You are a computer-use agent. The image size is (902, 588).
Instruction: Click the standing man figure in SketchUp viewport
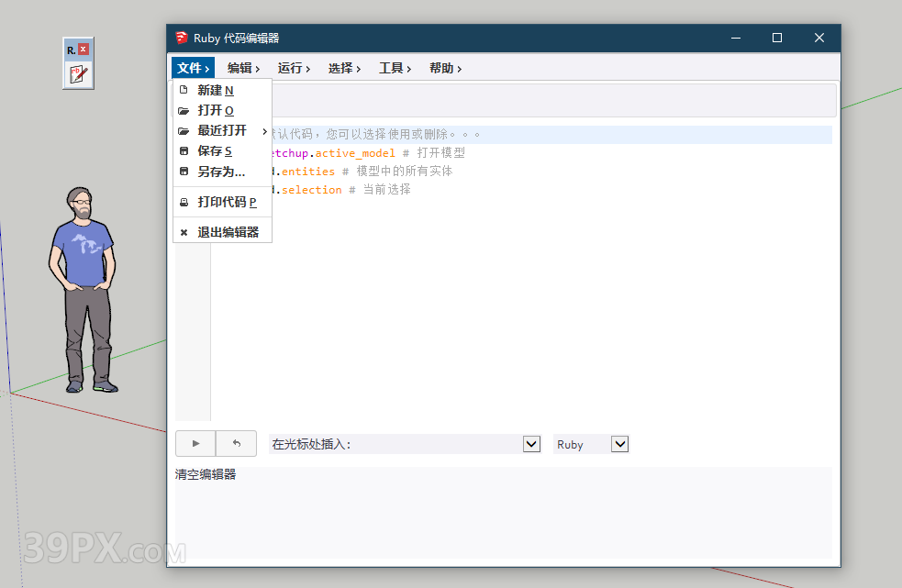pos(83,289)
